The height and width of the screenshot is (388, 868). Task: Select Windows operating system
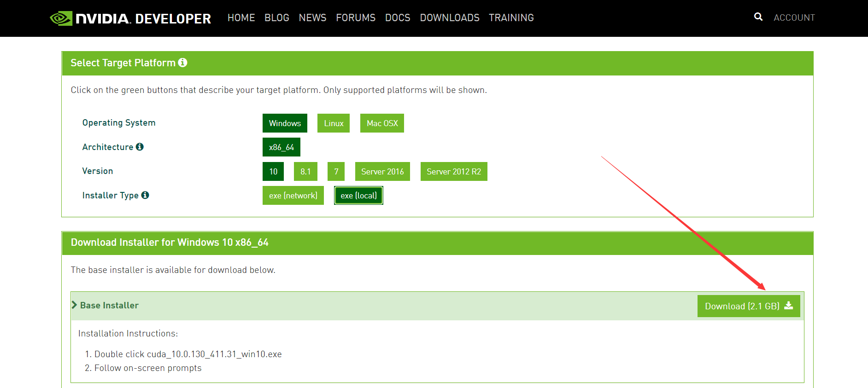pyautogui.click(x=285, y=123)
